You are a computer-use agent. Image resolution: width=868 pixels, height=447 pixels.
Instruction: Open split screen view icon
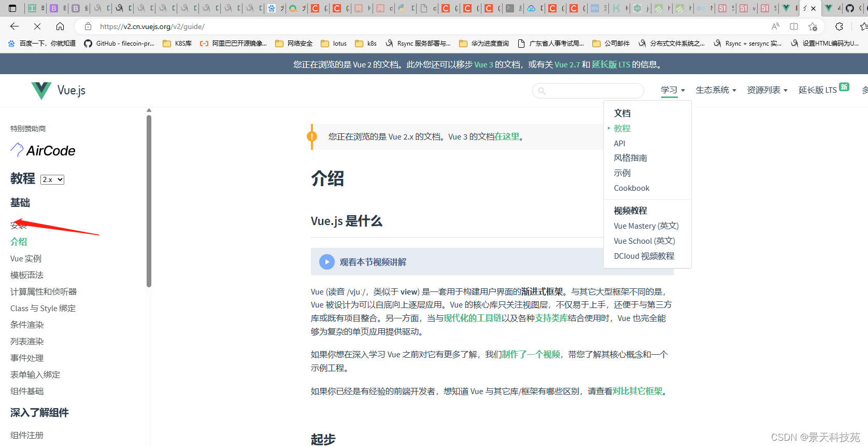click(x=794, y=26)
